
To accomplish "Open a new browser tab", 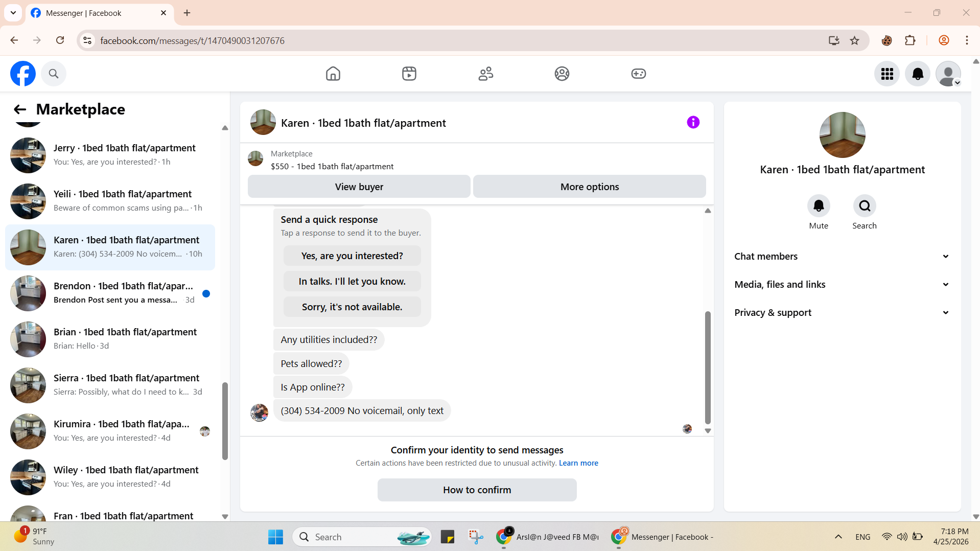I will [x=187, y=13].
